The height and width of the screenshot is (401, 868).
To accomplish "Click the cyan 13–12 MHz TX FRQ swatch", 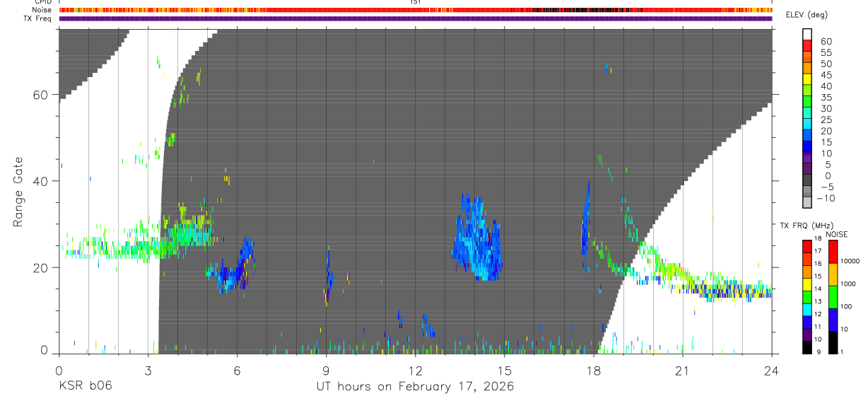I will pos(807,308).
